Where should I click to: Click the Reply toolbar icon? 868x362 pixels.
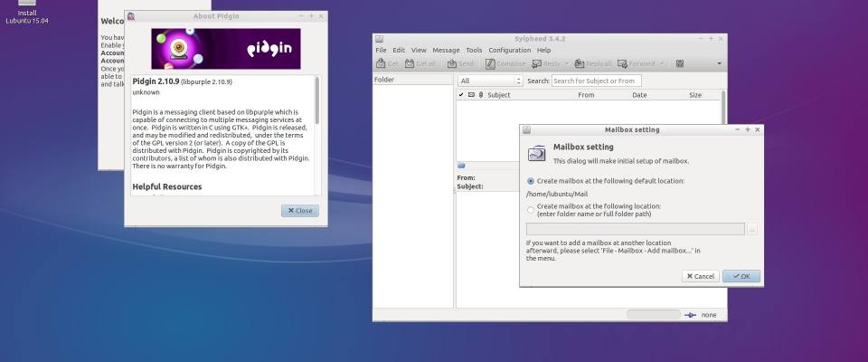(x=536, y=63)
